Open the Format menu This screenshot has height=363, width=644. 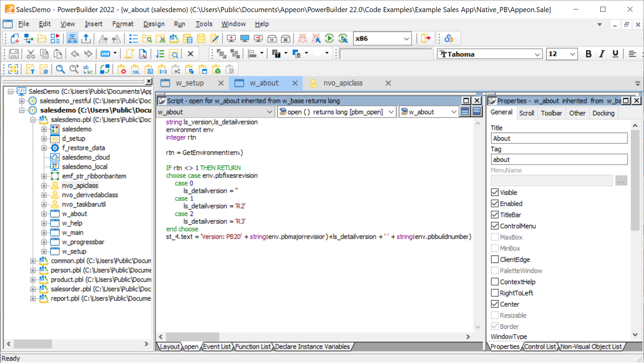tap(123, 24)
